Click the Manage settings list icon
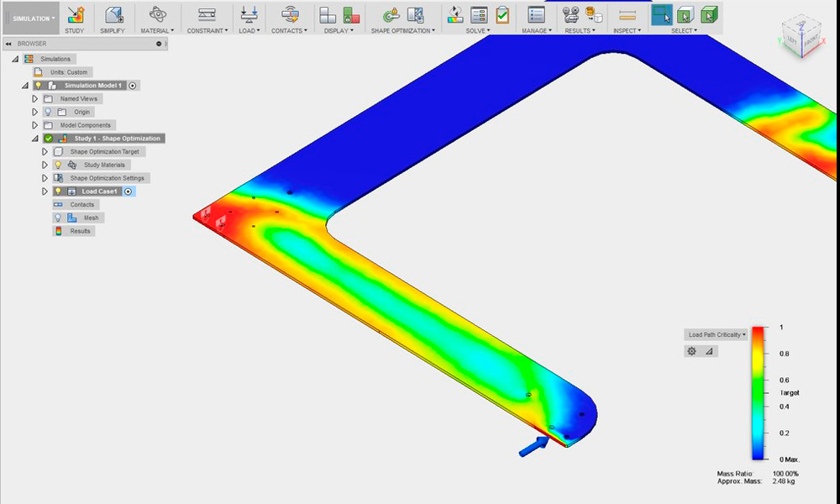This screenshot has height=504, width=840. tap(536, 14)
